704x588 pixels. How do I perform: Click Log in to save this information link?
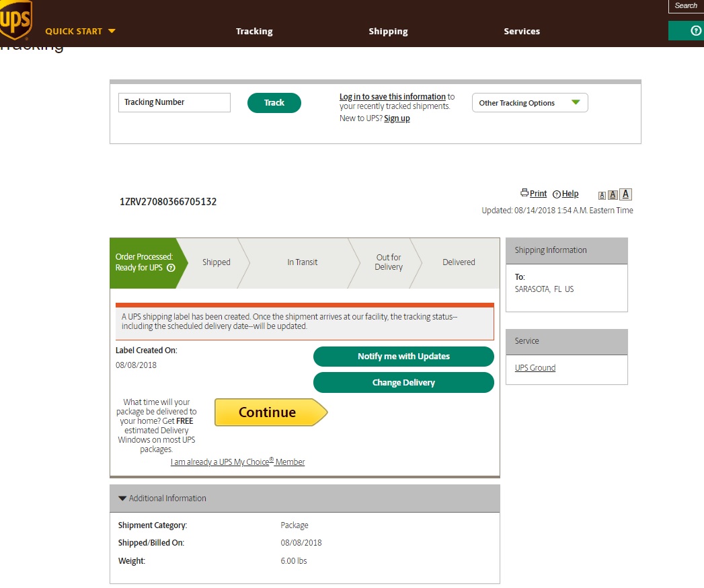point(393,97)
